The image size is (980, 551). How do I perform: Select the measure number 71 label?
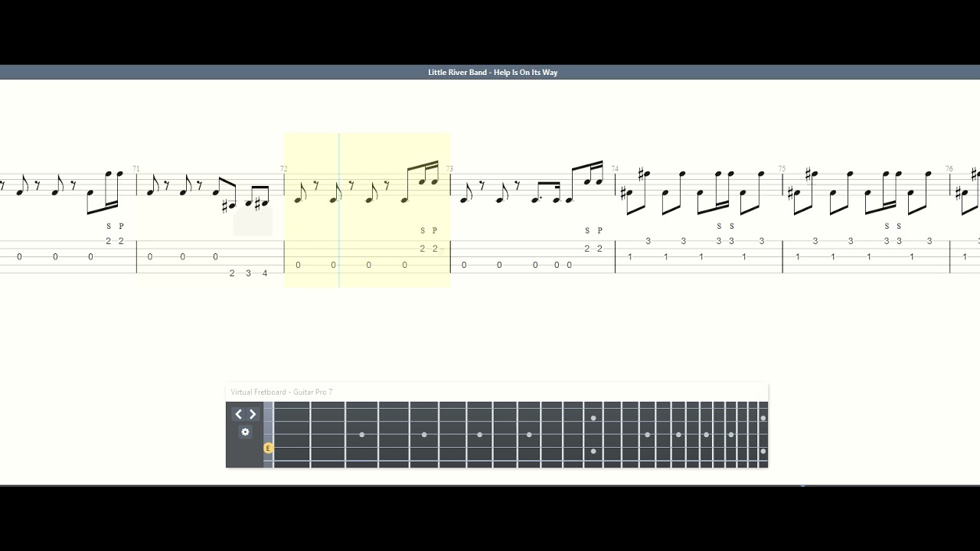click(x=136, y=169)
